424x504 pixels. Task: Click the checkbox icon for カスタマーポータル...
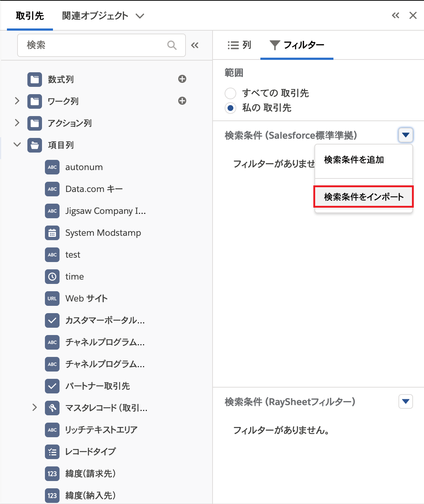[52, 320]
